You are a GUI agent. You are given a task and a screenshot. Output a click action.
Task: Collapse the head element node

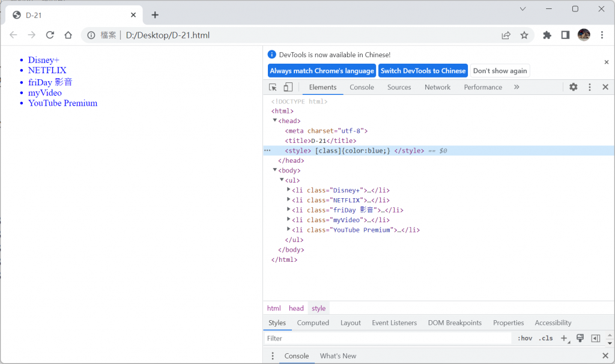(x=275, y=120)
